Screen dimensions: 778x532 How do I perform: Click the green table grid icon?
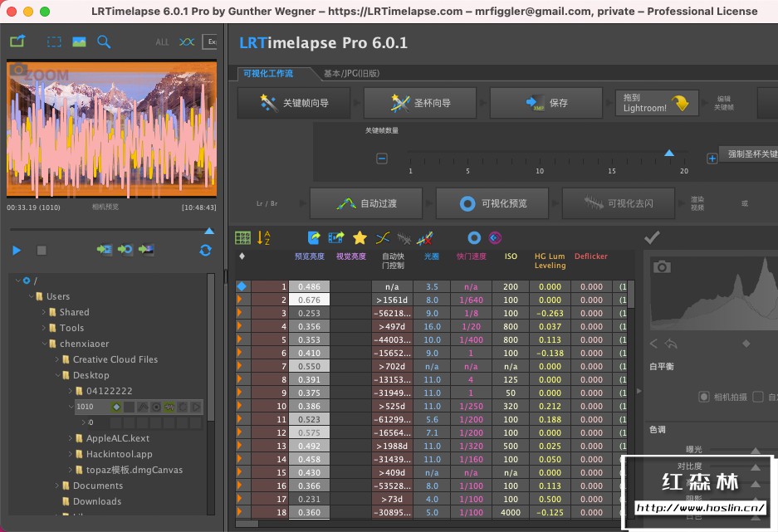click(242, 238)
